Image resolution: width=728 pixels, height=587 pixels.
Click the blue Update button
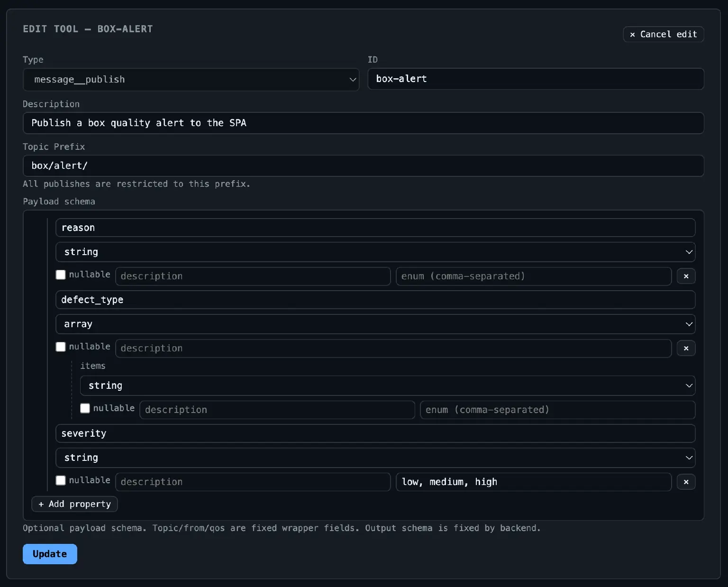(50, 554)
